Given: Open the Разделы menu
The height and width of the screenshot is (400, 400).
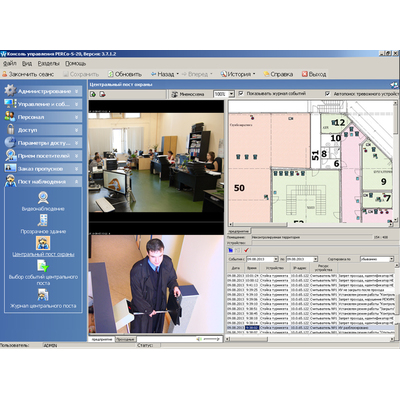Looking at the screenshot, I should tap(48, 63).
